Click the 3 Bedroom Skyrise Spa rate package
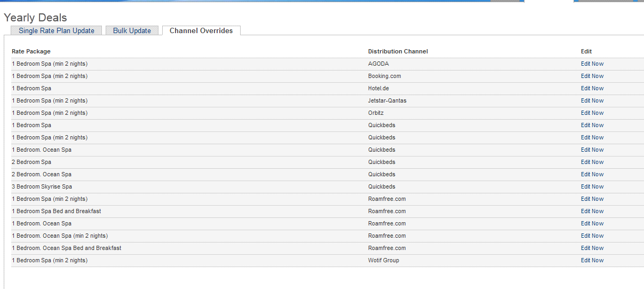 tap(42, 186)
